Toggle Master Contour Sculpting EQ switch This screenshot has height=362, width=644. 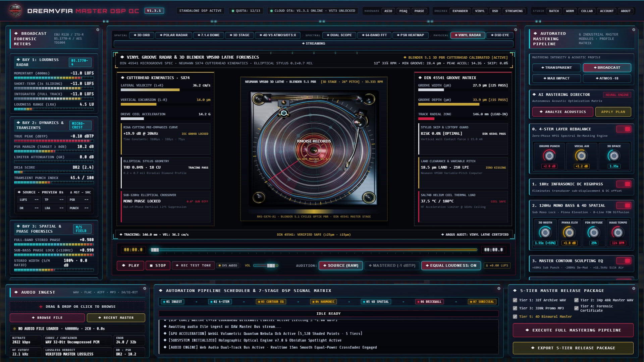624,261
